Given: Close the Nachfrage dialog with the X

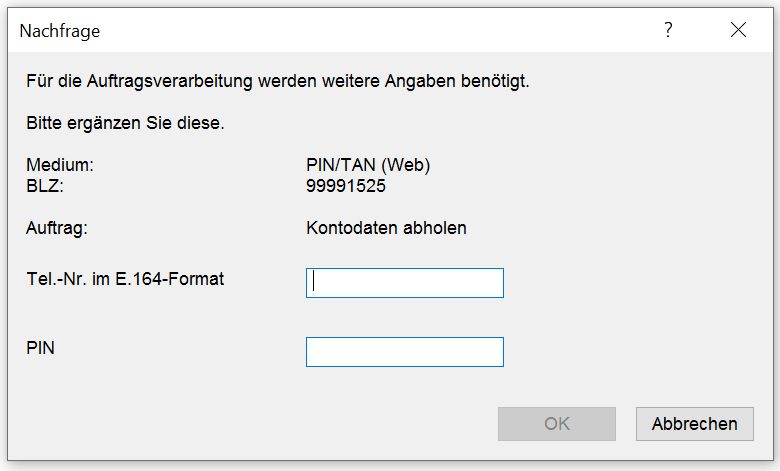Looking at the screenshot, I should tap(738, 30).
